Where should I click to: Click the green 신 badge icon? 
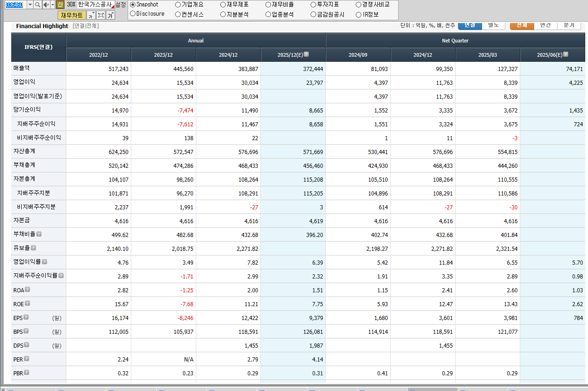60,5
